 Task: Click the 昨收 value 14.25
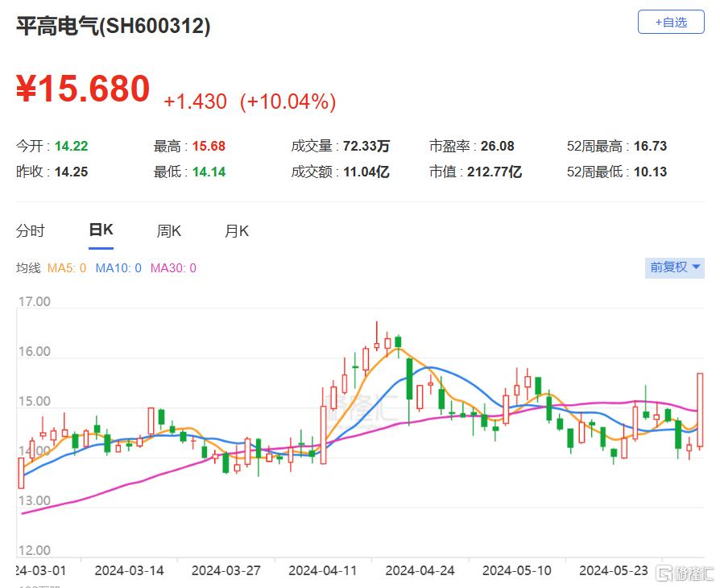71,172
